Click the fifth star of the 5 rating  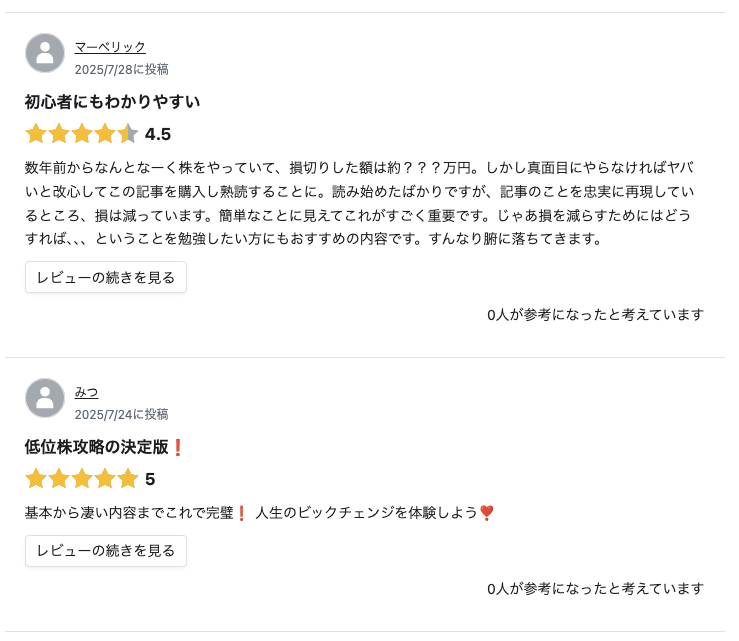pos(128,479)
